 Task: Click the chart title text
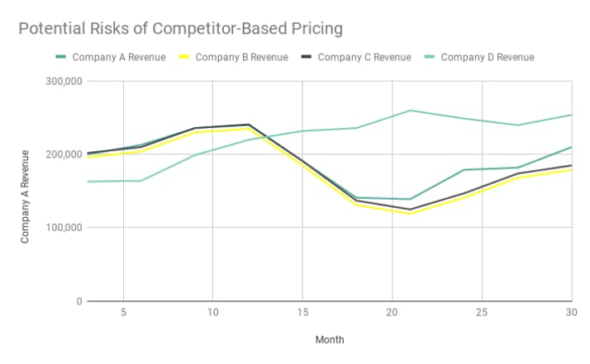click(x=180, y=30)
